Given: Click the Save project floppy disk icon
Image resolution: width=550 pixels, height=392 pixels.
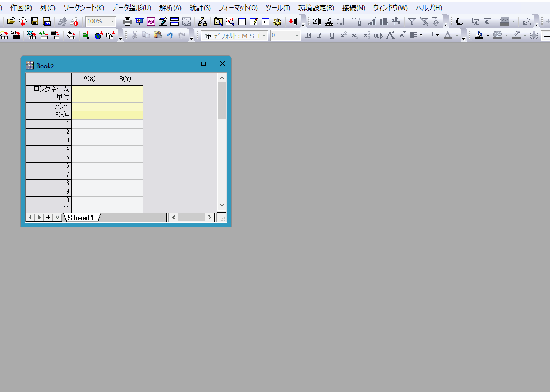Looking at the screenshot, I should (x=35, y=21).
